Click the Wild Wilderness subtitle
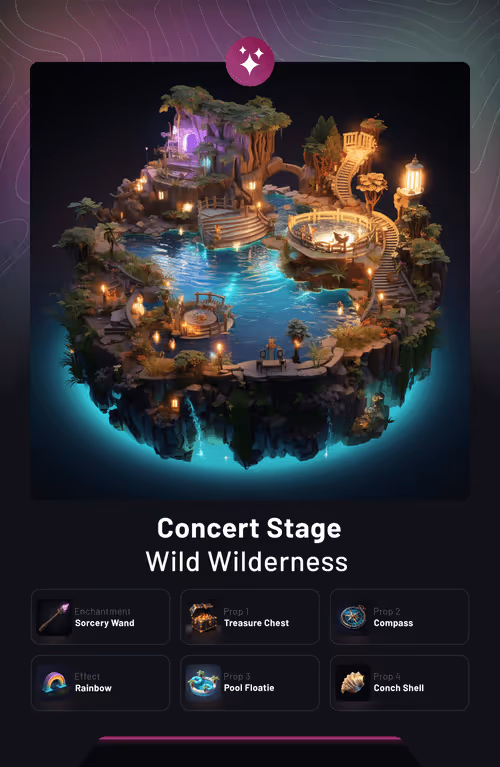 pyautogui.click(x=247, y=562)
